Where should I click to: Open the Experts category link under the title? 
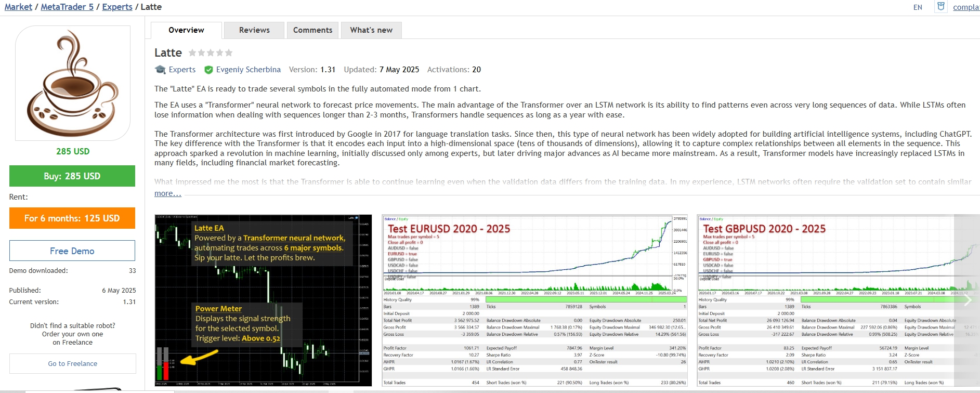(x=182, y=70)
